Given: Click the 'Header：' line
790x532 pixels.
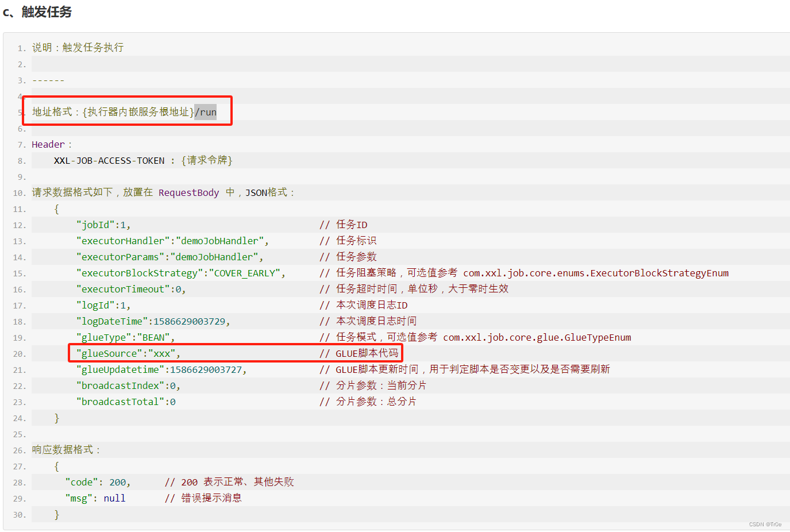Looking at the screenshot, I should pyautogui.click(x=52, y=145).
